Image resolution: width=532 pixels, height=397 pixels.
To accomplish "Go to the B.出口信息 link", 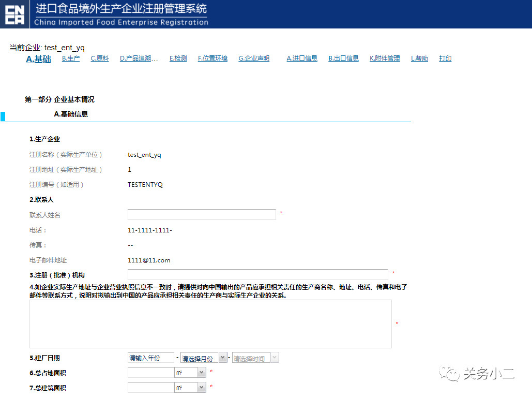I will [343, 58].
